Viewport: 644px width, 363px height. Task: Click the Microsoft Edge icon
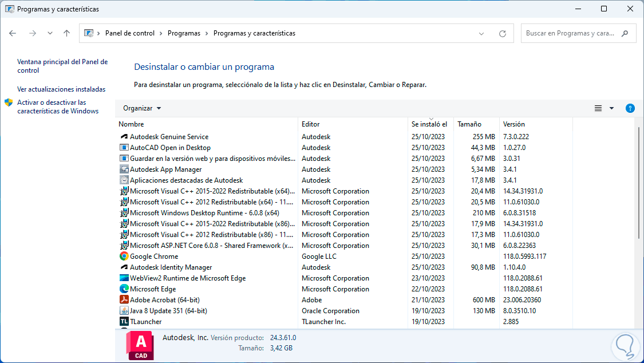tap(124, 289)
